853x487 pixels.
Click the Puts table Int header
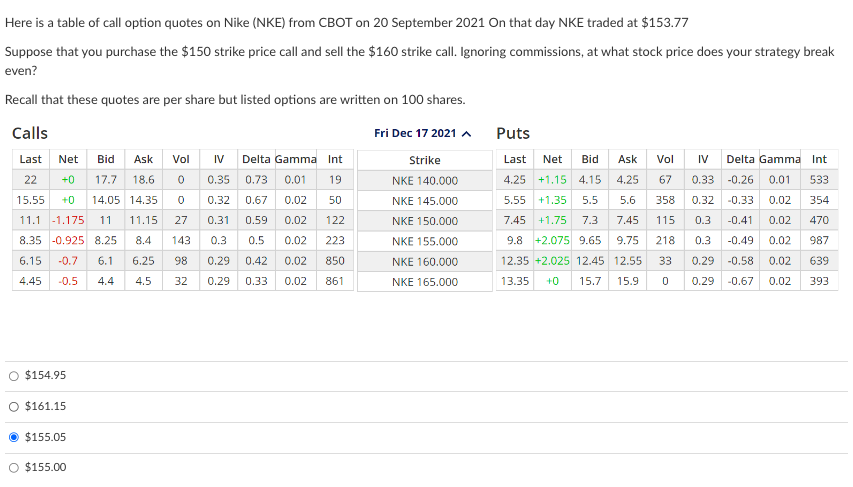[819, 159]
